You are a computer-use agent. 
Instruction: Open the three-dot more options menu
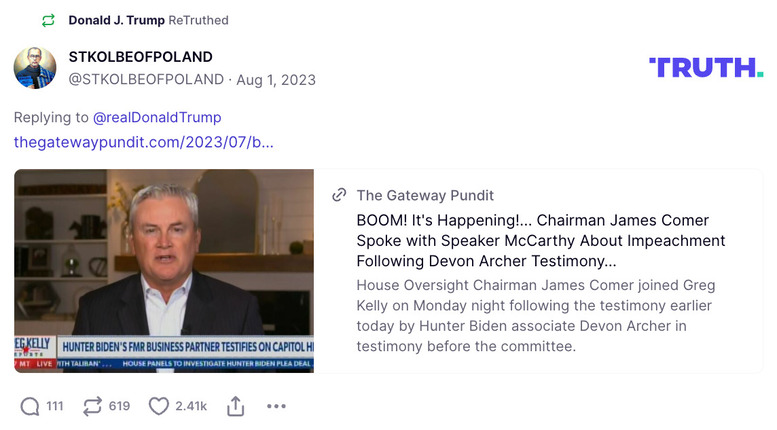[276, 406]
